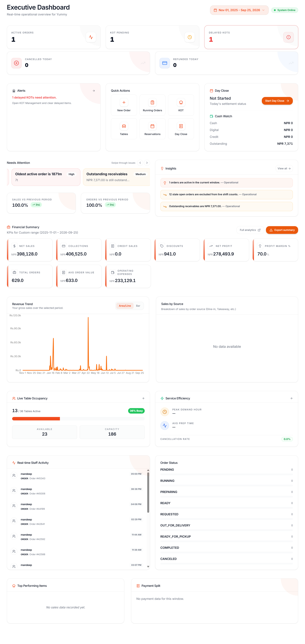
Task: Click the Cancellation Rate 0.0% badge
Action: coord(287,439)
